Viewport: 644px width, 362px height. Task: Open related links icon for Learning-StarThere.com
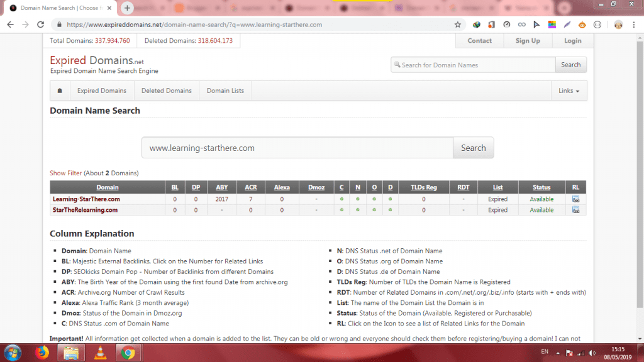[576, 199]
